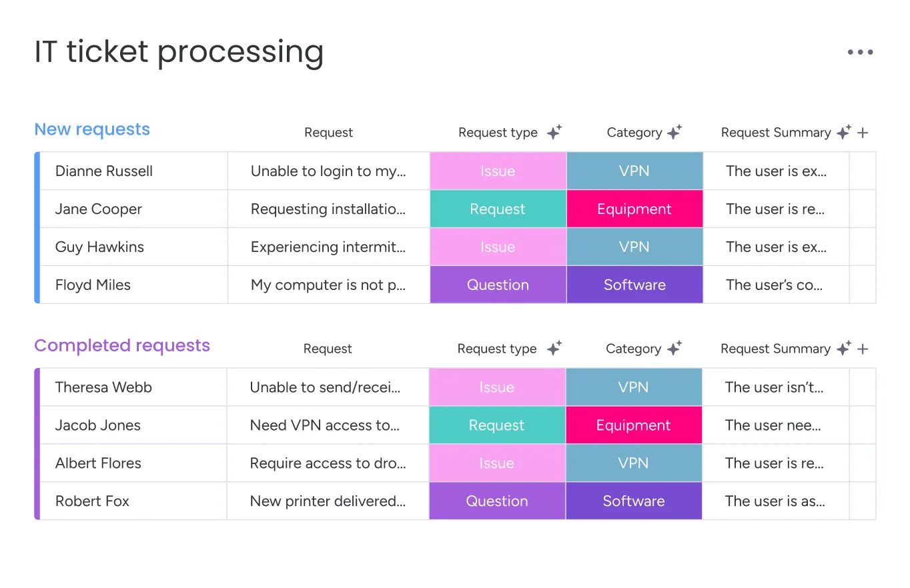Click AI sparkle icon beside Completed requests Request Summary
The image size is (910, 588).
click(843, 348)
